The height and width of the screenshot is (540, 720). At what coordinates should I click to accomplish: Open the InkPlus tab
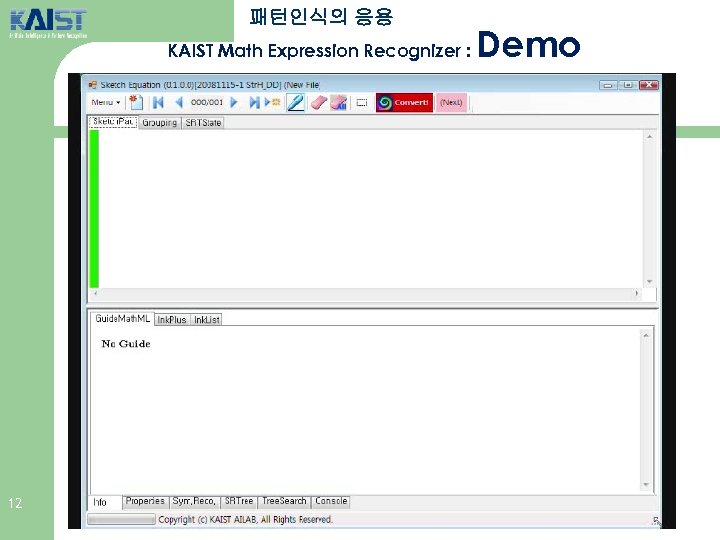click(x=172, y=320)
